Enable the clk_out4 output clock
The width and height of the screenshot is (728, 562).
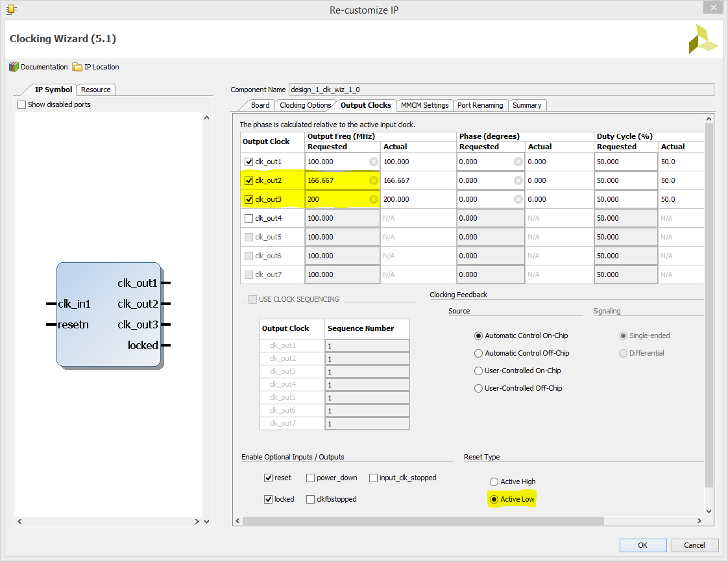point(249,218)
